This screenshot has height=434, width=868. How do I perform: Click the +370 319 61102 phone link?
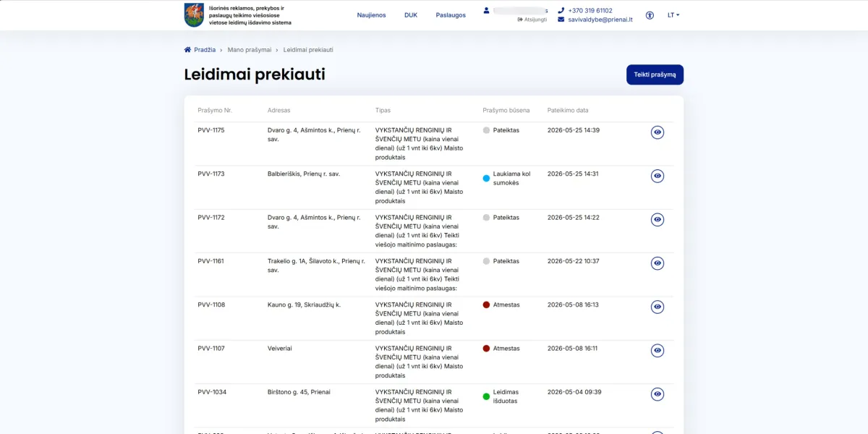coord(585,11)
